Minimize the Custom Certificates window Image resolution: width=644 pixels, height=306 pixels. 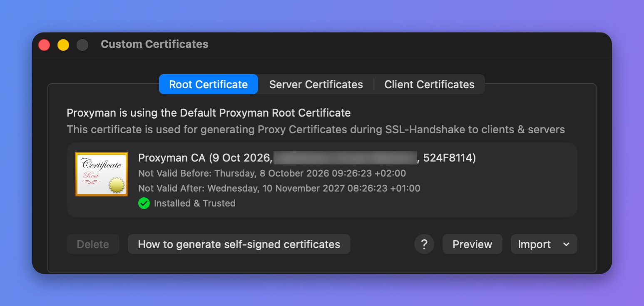point(63,45)
